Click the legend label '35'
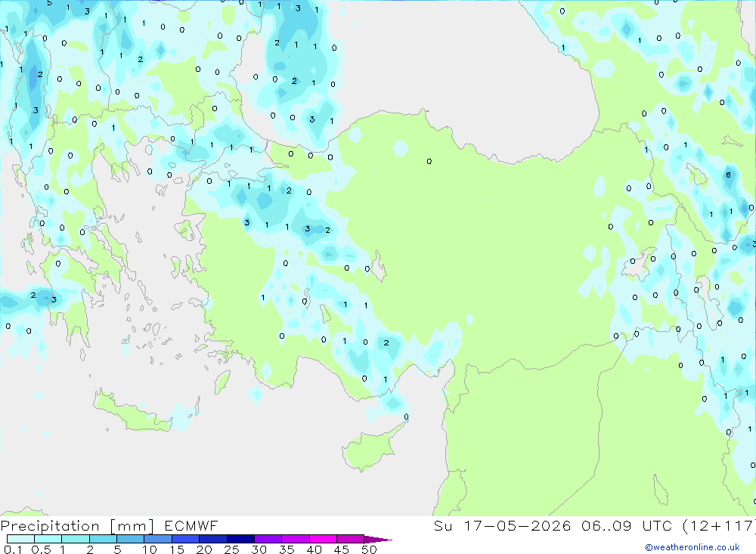The width and height of the screenshot is (756, 554). [287, 549]
